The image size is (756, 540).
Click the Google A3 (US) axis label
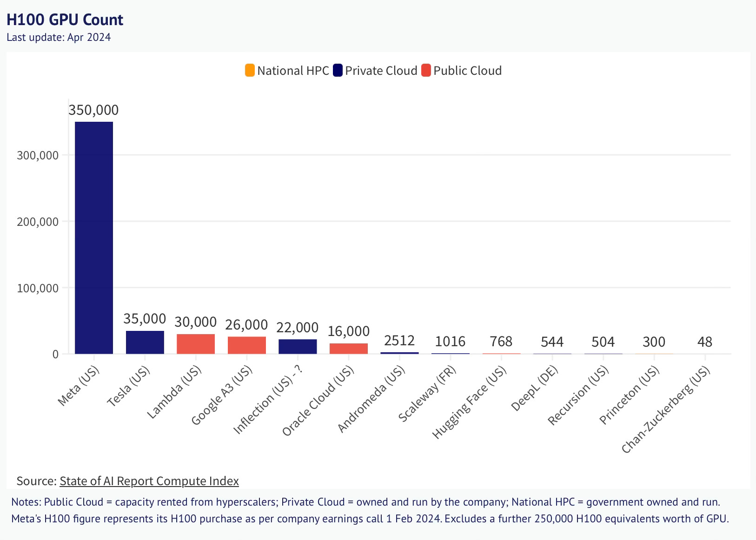coord(222,395)
